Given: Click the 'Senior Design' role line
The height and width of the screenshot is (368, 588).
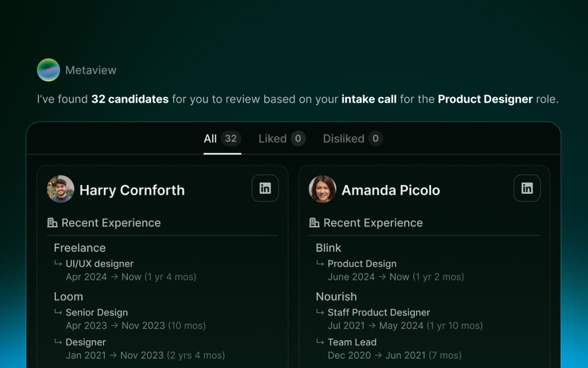Looking at the screenshot, I should pyautogui.click(x=97, y=313).
